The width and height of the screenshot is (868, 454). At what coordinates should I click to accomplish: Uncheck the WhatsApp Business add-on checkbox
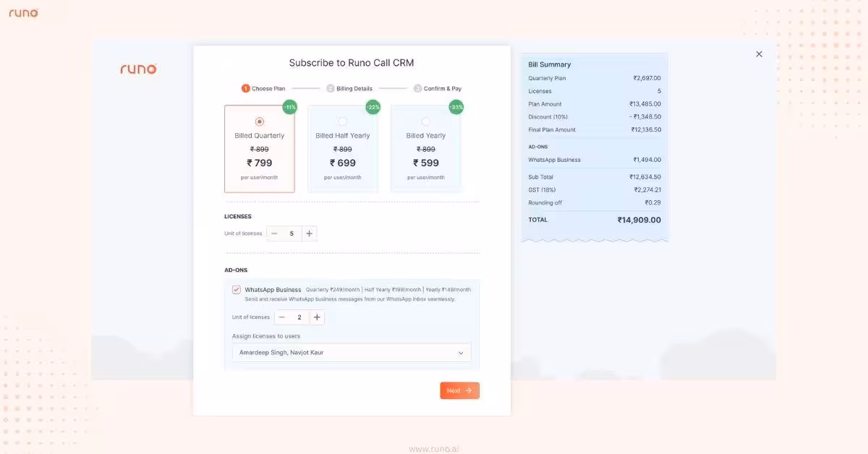236,289
